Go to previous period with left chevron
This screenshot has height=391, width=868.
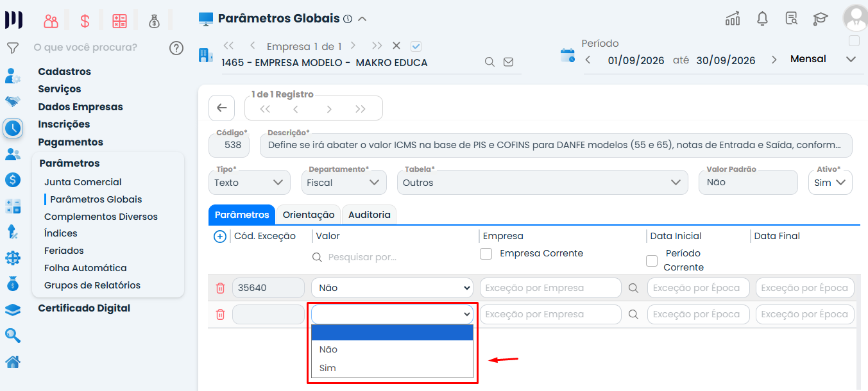coord(588,60)
